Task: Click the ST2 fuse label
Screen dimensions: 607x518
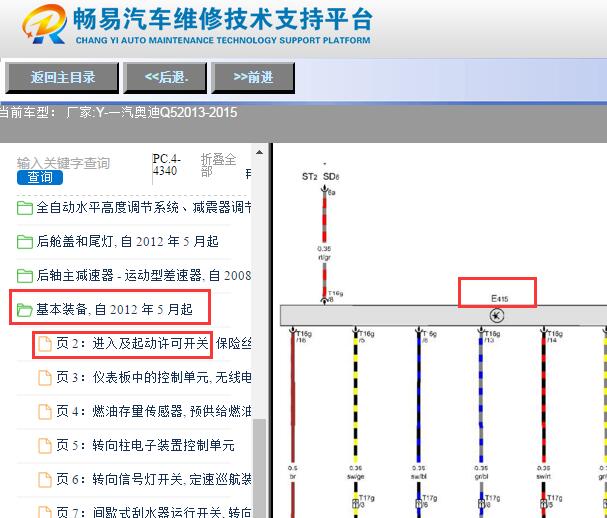Action: point(310,177)
